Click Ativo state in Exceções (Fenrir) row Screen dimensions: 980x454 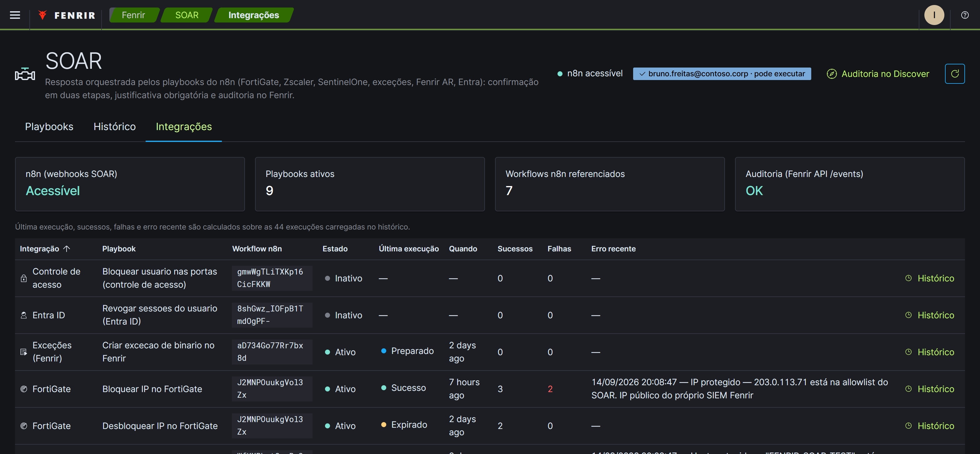(341, 352)
